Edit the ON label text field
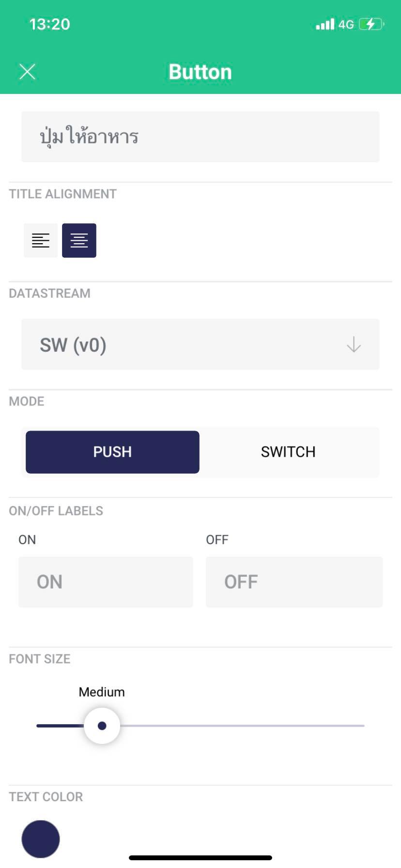The image size is (401, 868). tap(106, 582)
